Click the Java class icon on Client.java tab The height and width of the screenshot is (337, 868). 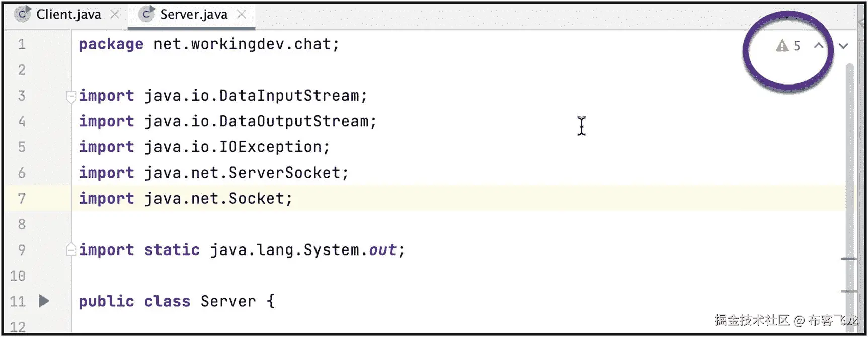click(22, 15)
